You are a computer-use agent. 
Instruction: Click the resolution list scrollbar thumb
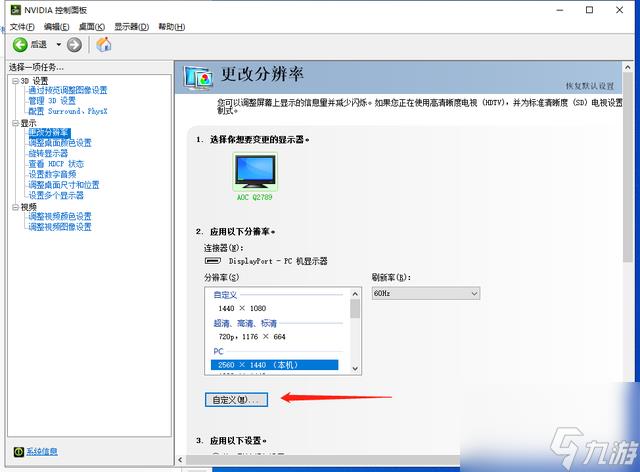pos(355,309)
